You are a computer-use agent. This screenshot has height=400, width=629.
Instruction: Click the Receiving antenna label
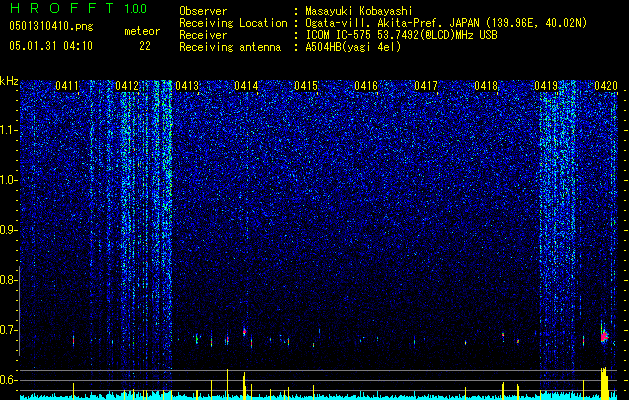pyautogui.click(x=230, y=47)
